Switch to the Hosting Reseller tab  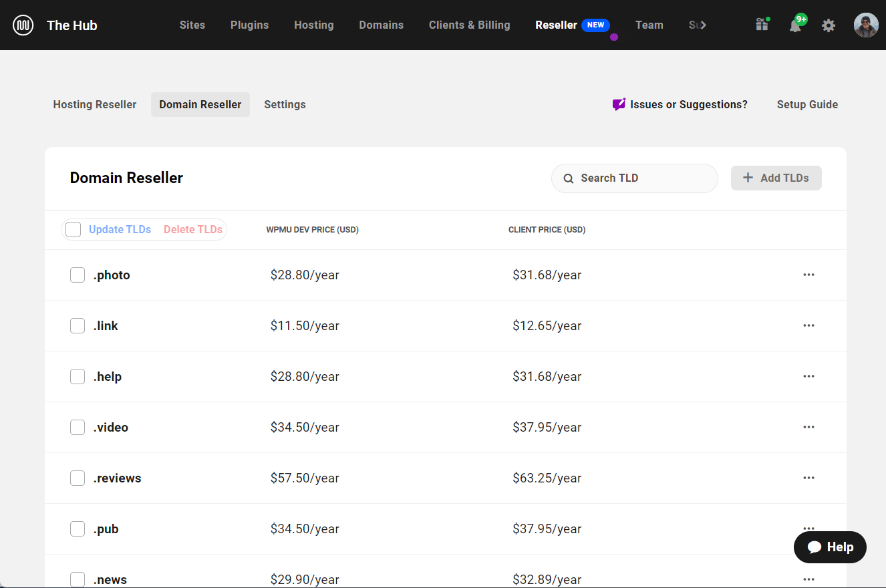pyautogui.click(x=94, y=104)
